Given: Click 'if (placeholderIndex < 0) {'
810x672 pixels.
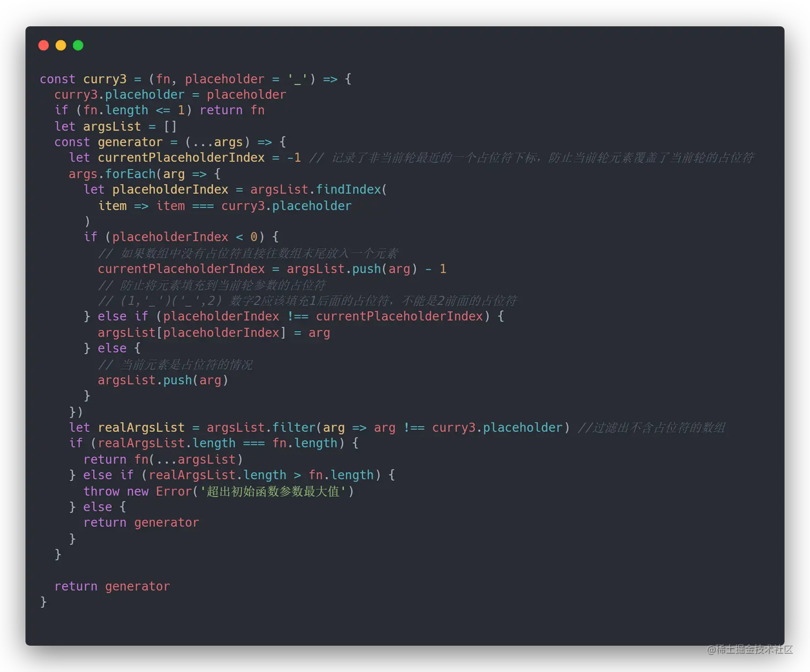Looking at the screenshot, I should click(x=181, y=237).
